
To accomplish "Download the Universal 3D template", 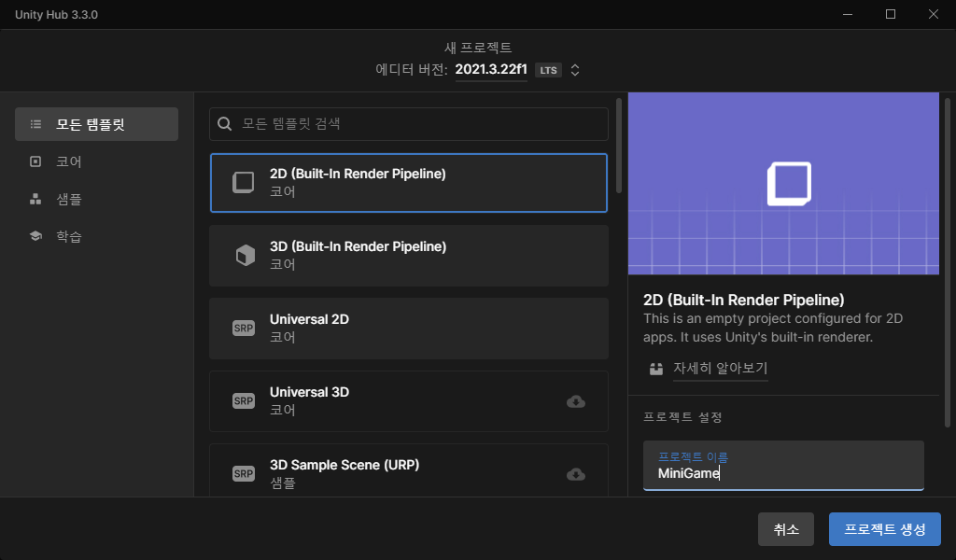I will pos(575,401).
